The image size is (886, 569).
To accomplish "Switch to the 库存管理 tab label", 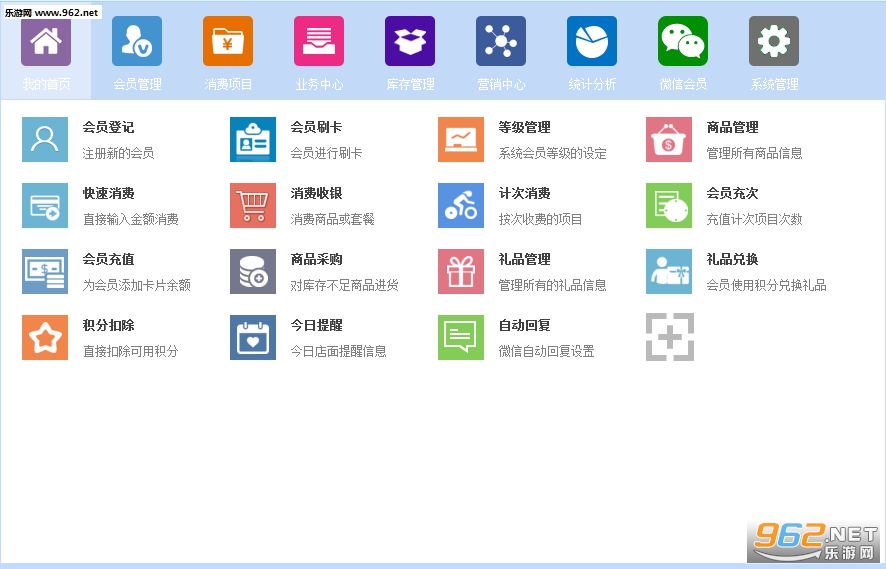I will click(x=410, y=84).
